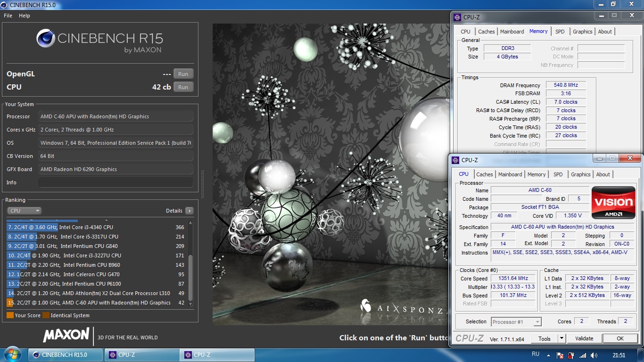
Task: Click the volume speaker tray icon
Action: point(594,355)
